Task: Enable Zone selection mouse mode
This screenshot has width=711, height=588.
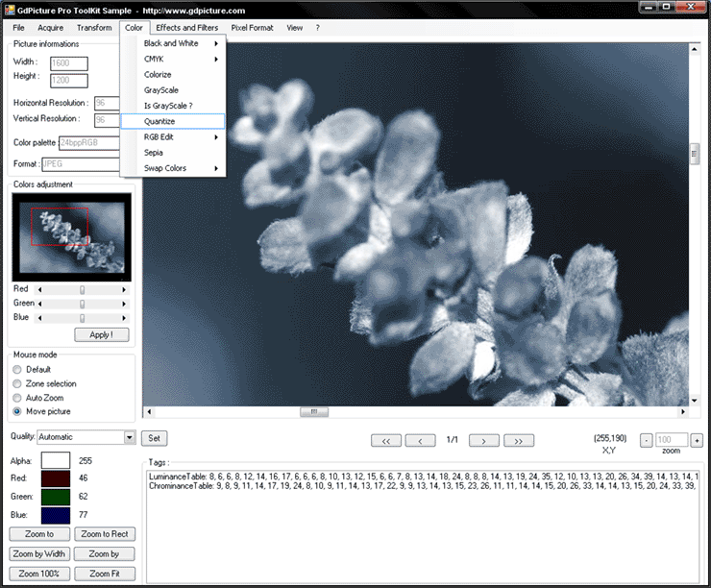Action: click(x=17, y=383)
